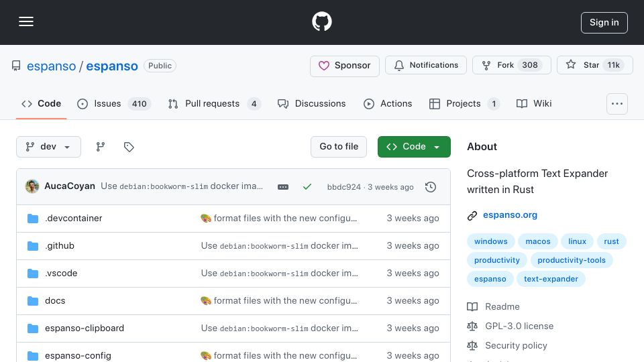
Task: Star the espanso repository
Action: [x=595, y=65]
